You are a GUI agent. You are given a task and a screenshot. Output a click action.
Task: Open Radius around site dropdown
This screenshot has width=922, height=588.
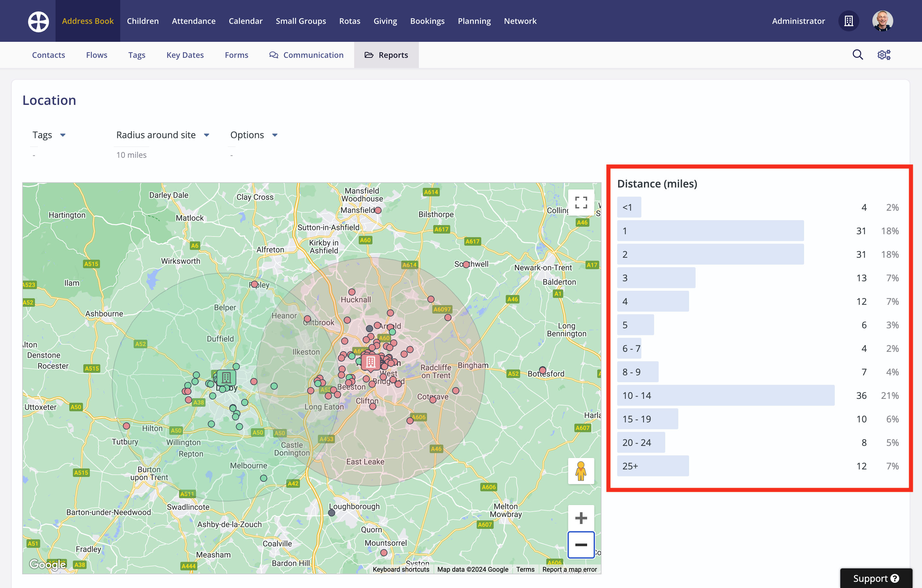[163, 135]
